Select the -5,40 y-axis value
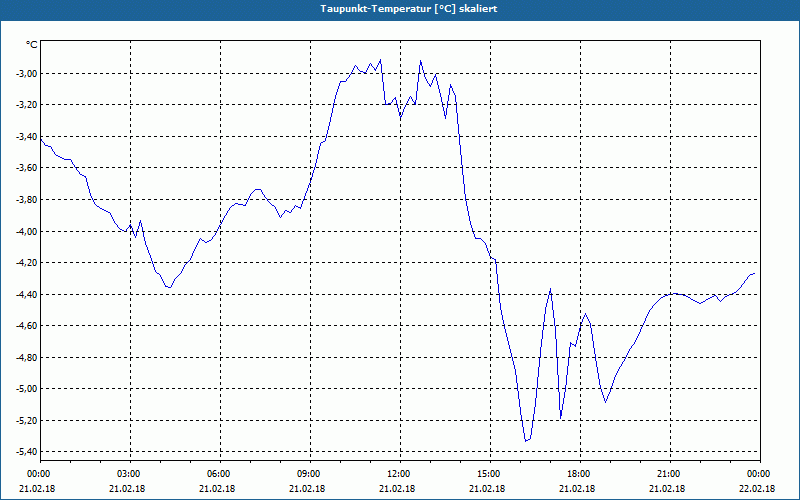The image size is (800, 500). tap(27, 452)
